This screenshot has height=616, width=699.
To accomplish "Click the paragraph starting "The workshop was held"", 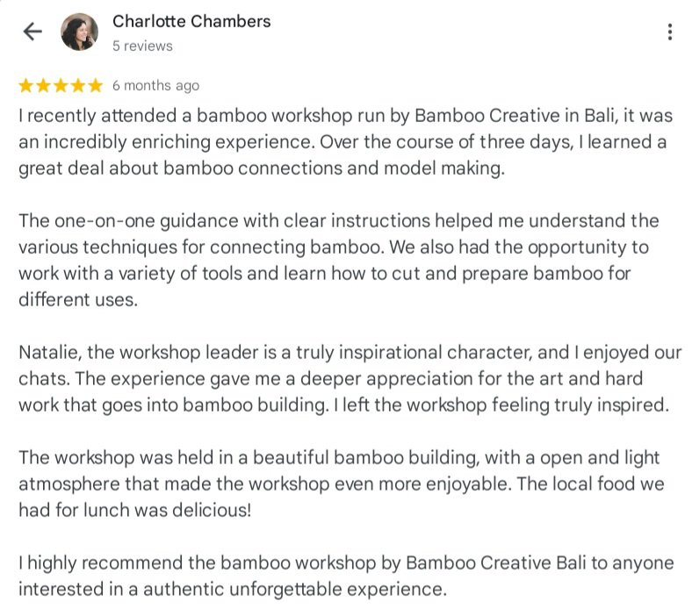I will tap(338, 483).
